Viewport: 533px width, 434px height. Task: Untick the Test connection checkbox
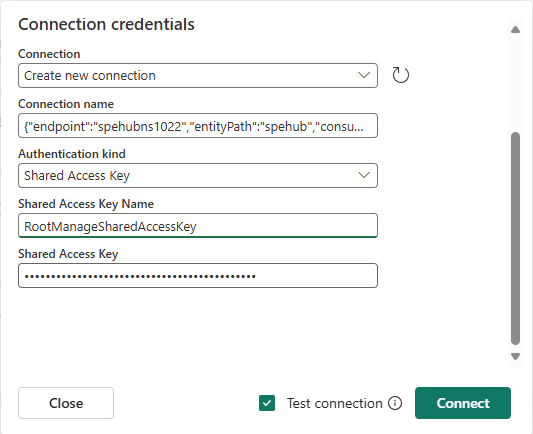pyautogui.click(x=267, y=403)
